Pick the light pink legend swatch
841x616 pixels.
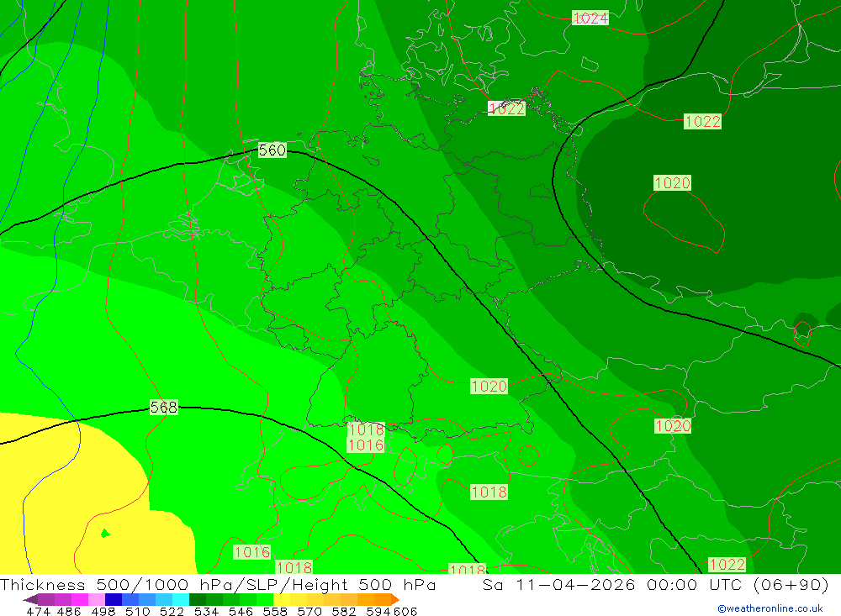pyautogui.click(x=97, y=599)
